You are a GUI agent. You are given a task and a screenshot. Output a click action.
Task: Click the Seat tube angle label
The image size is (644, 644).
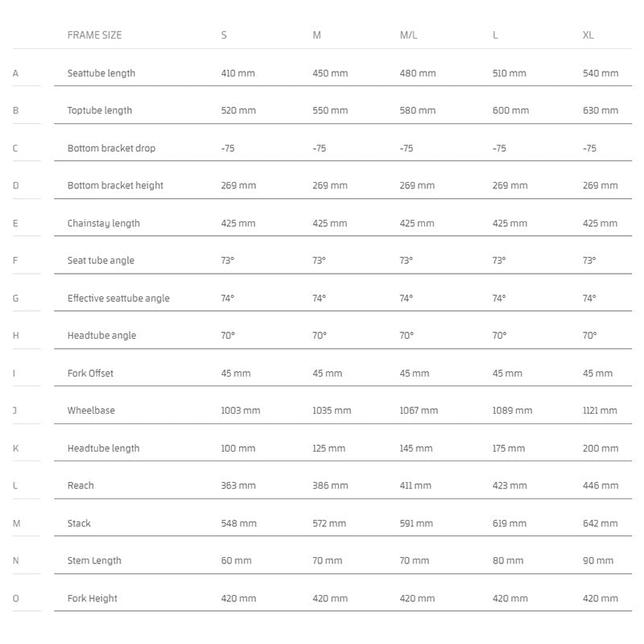[x=101, y=261]
